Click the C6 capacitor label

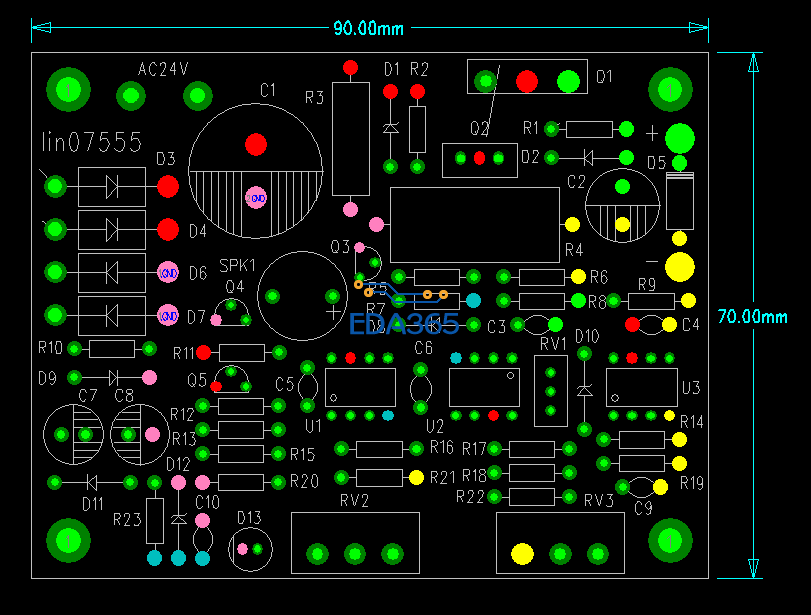(x=423, y=348)
